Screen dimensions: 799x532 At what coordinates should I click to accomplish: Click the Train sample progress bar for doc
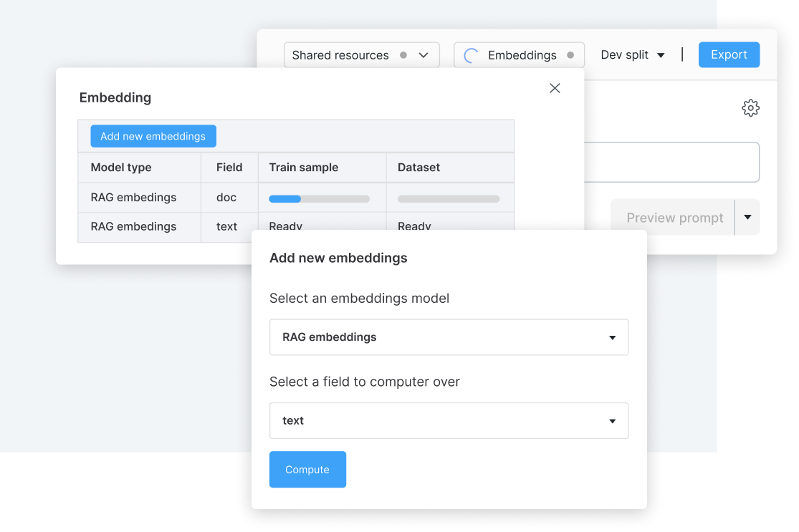319,199
